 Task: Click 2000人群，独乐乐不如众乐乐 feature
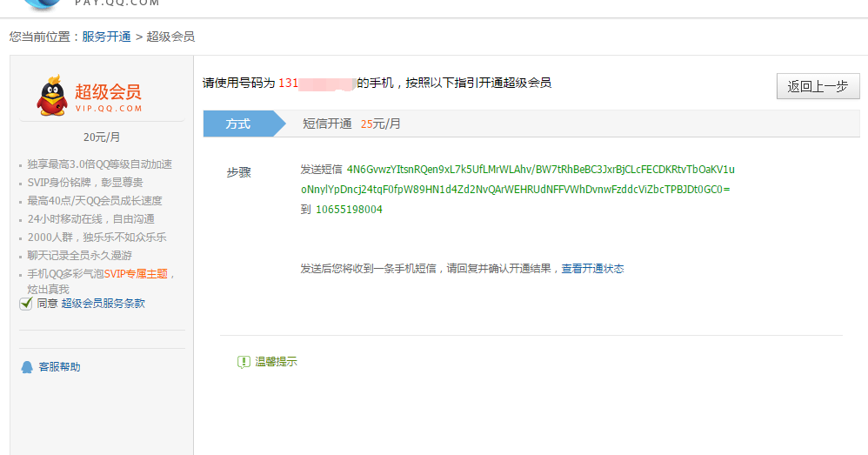(97, 238)
